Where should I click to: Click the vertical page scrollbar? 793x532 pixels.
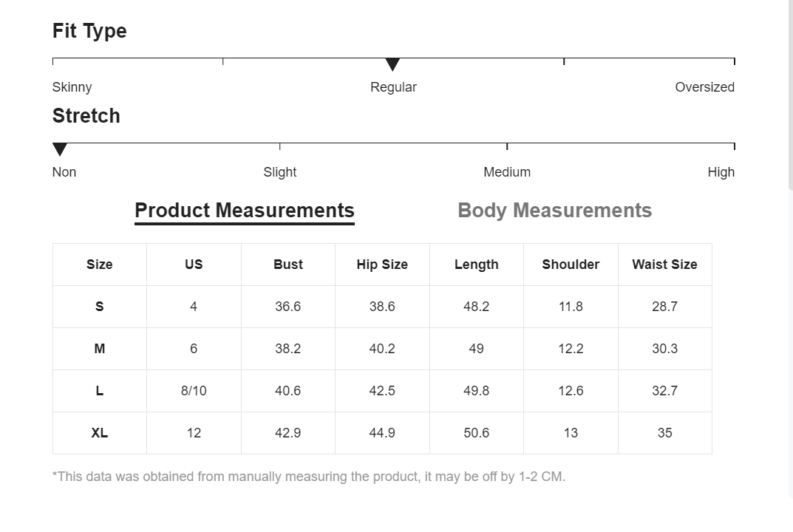click(789, 96)
